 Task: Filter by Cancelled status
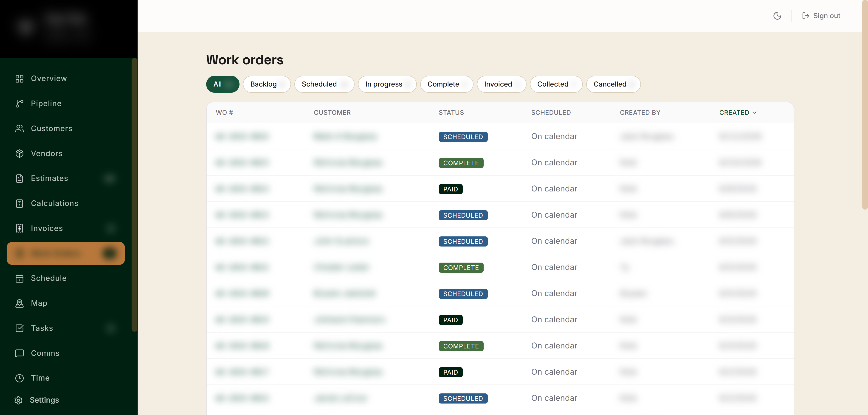(613, 84)
